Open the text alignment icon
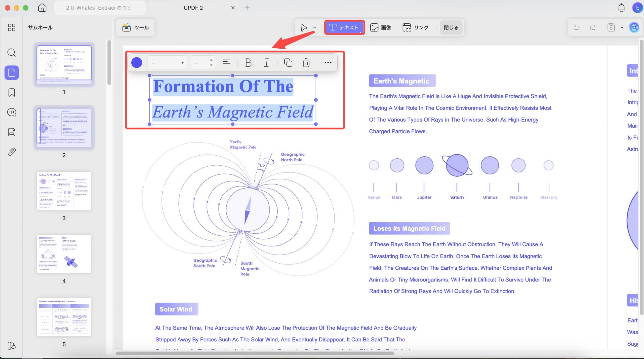 click(227, 62)
